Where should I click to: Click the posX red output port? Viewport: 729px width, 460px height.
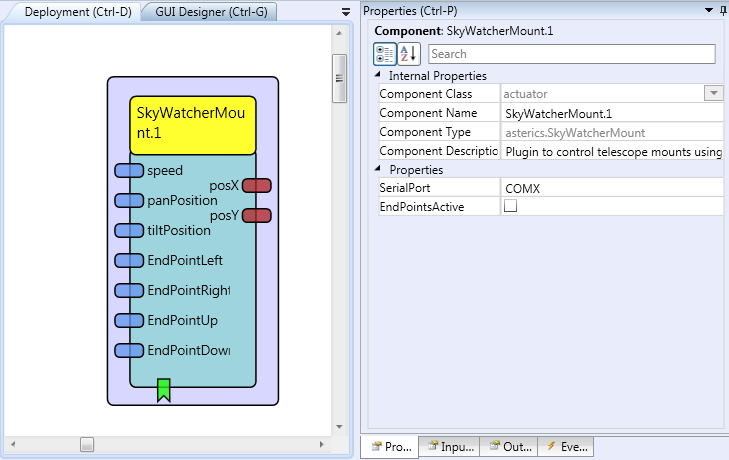pos(257,186)
